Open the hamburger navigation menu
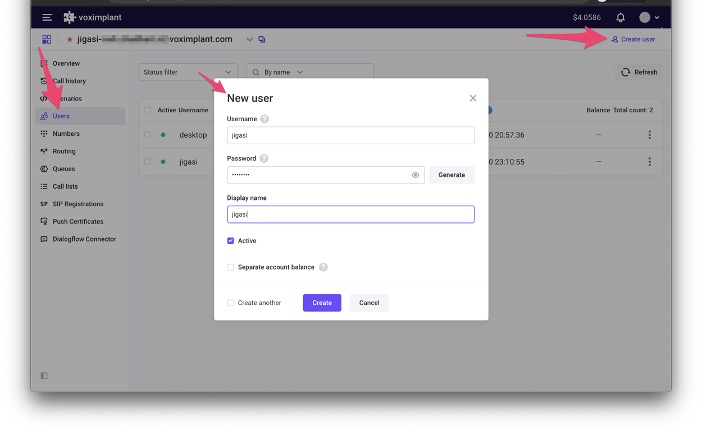Viewport: 702px width, 432px height. point(47,17)
